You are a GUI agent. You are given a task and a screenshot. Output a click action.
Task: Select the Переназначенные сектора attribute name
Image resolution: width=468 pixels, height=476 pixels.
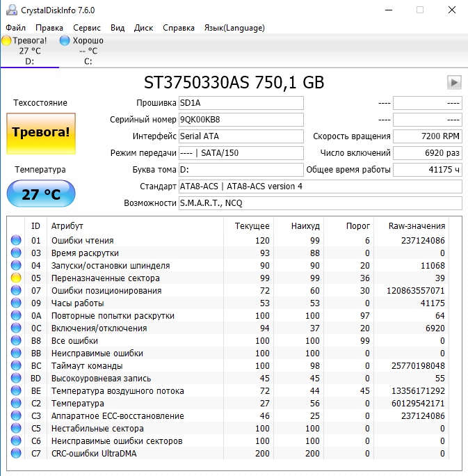(x=106, y=278)
